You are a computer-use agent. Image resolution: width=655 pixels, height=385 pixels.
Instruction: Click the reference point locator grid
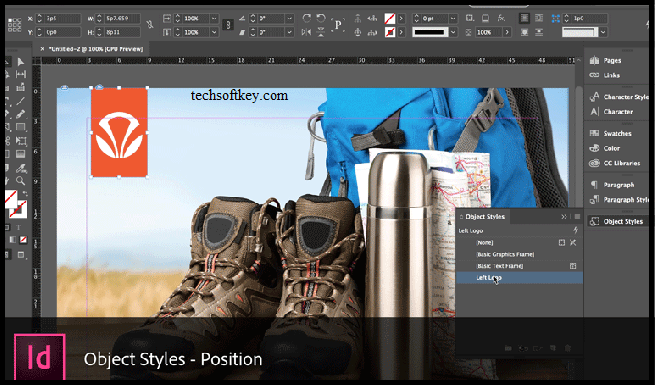(x=15, y=25)
